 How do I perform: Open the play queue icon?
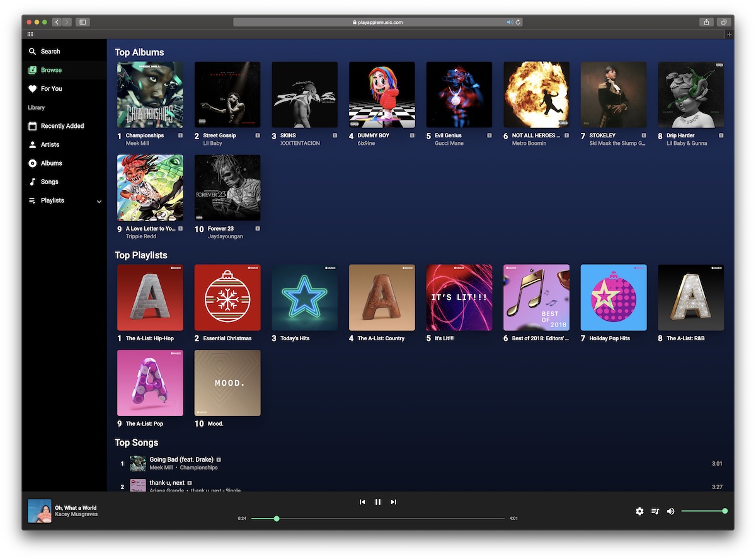coord(655,511)
